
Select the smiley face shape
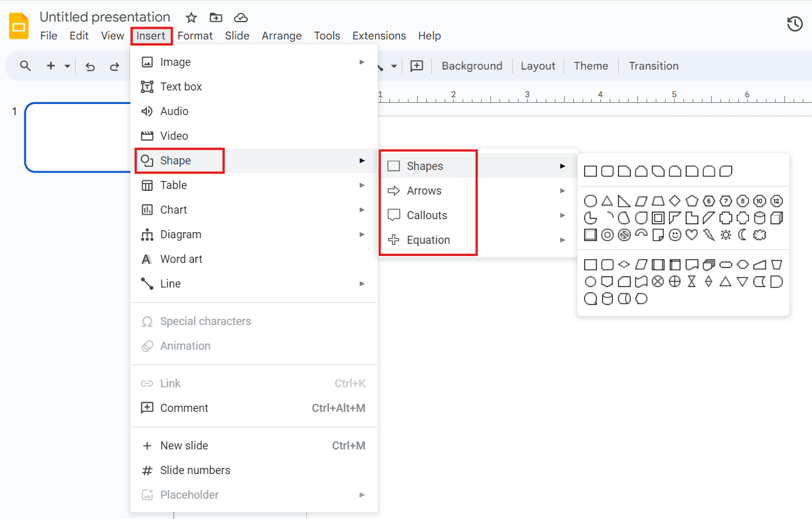[675, 235]
